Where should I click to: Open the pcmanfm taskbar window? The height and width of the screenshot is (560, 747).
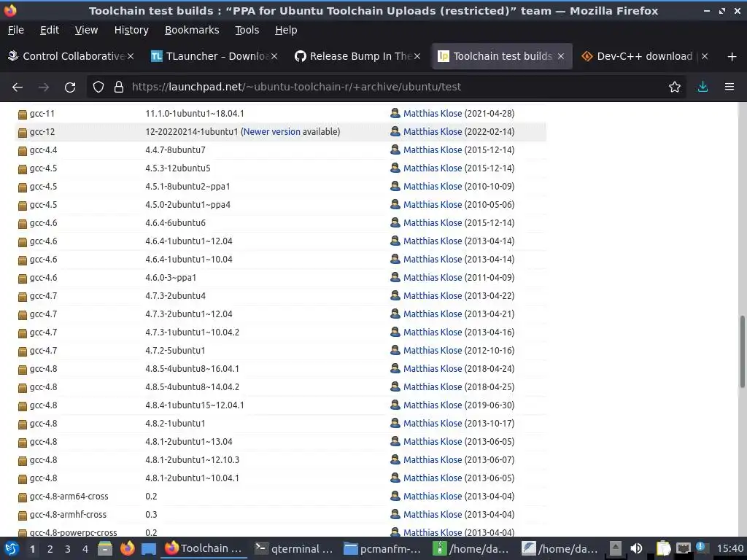pyautogui.click(x=383, y=548)
